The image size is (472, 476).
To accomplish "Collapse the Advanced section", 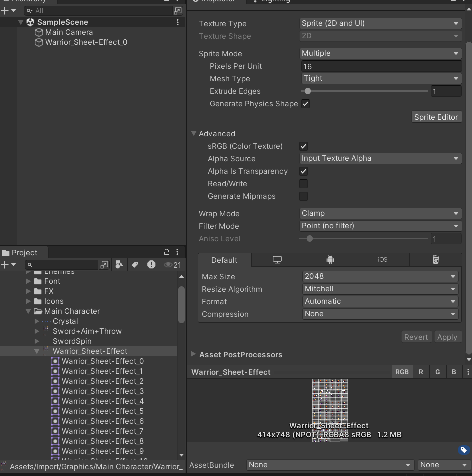I will 194,133.
